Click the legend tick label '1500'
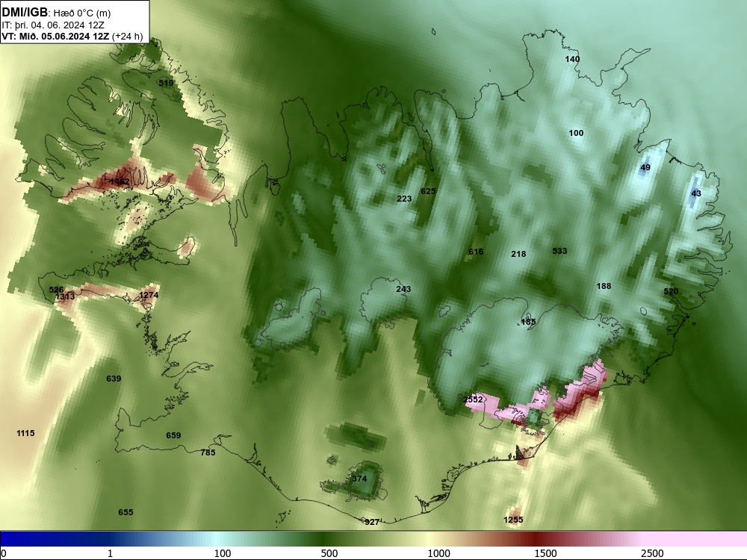The height and width of the screenshot is (560, 747). tap(545, 553)
